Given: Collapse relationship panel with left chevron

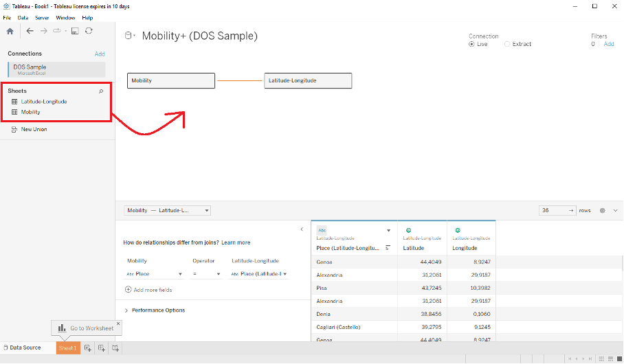Looking at the screenshot, I should point(302,229).
